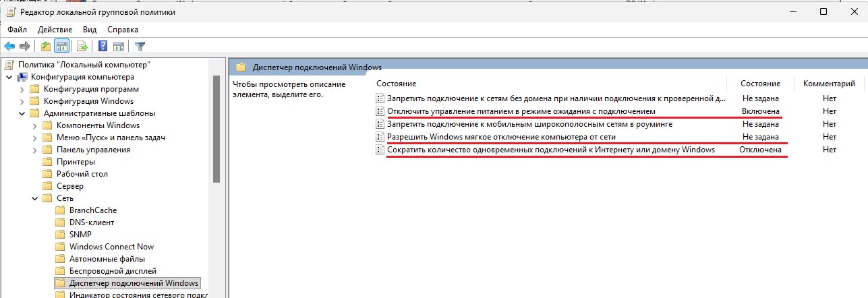Viewport: 868px width, 298px height.
Task: Collapse the Административные шаблоны node
Action: (22, 113)
